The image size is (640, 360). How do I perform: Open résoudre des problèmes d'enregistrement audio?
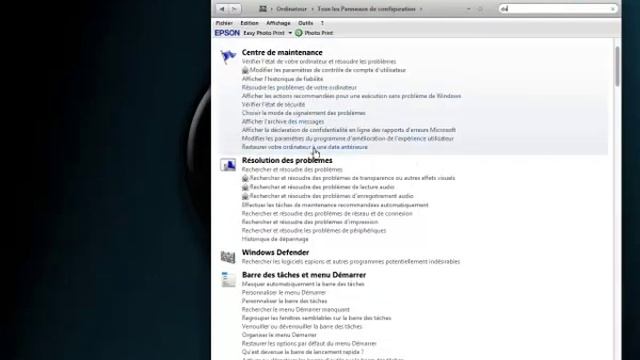coord(332,196)
